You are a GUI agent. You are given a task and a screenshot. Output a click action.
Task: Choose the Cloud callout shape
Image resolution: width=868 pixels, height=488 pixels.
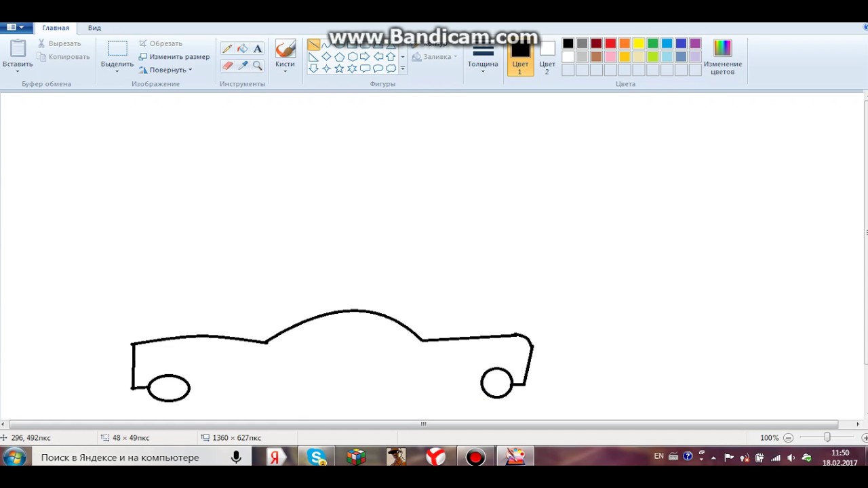point(391,69)
